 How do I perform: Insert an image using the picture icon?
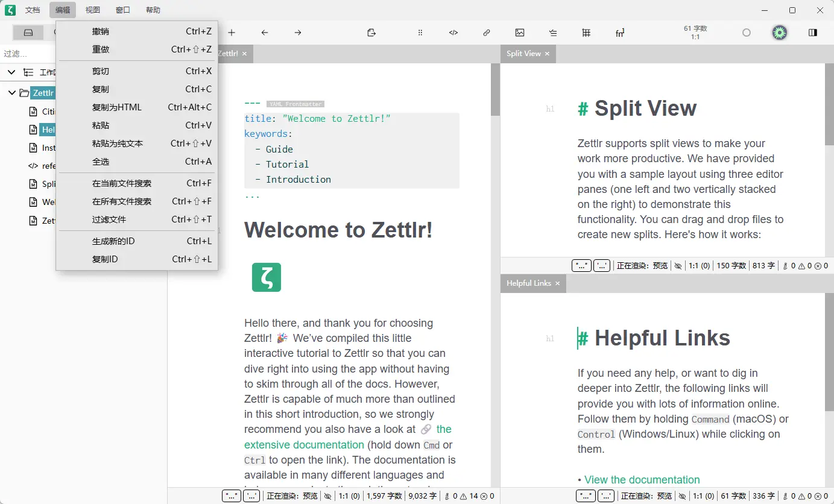520,33
